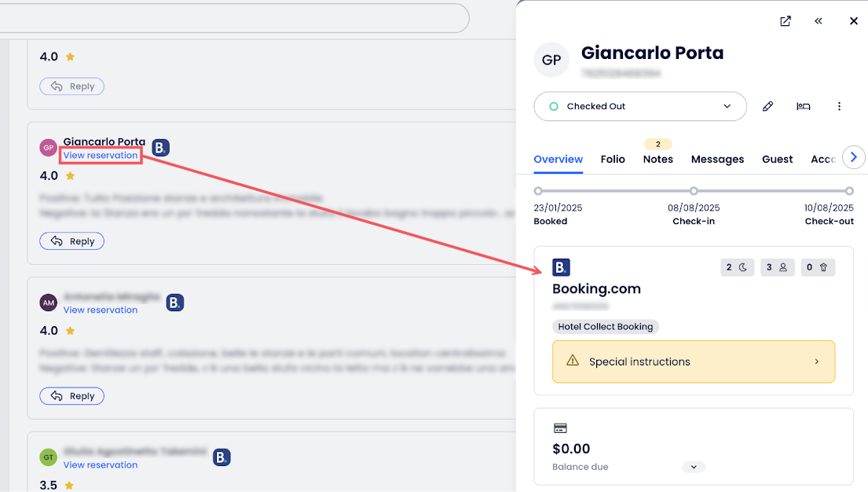Click the bed room assignment icon
This screenshot has width=868, height=492.
coord(804,106)
